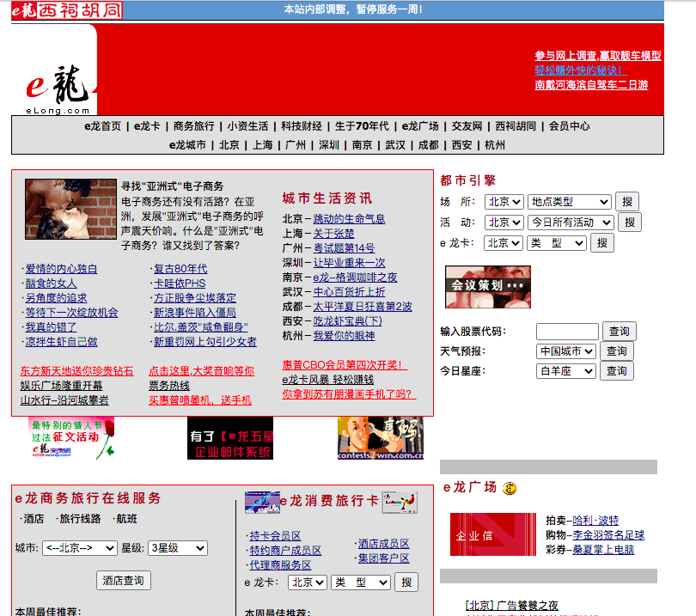Click the e龙西祠胡同 header logo
Image resolution: width=696 pixels, height=616 pixels.
point(66,10)
